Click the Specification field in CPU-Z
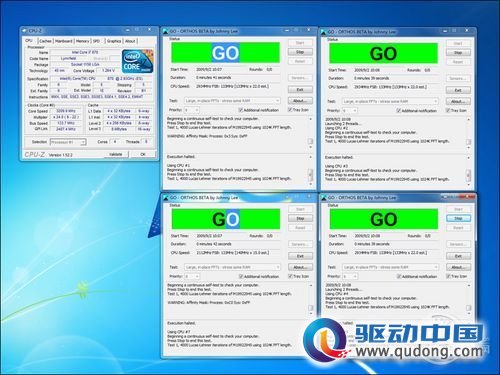 (101, 79)
